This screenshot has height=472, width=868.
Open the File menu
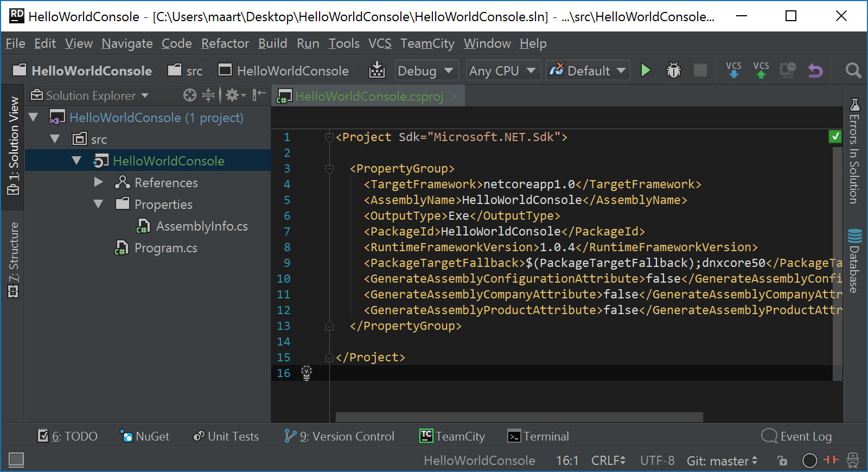point(15,43)
